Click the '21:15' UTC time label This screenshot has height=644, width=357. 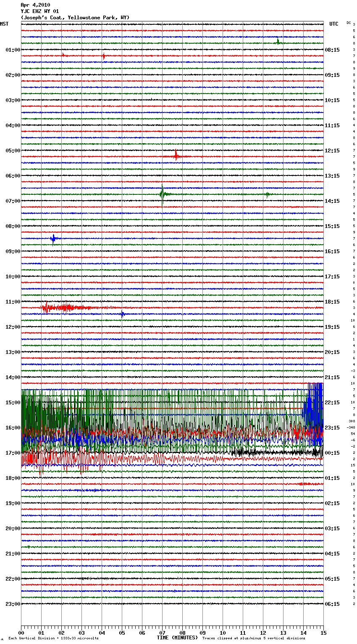tap(332, 377)
